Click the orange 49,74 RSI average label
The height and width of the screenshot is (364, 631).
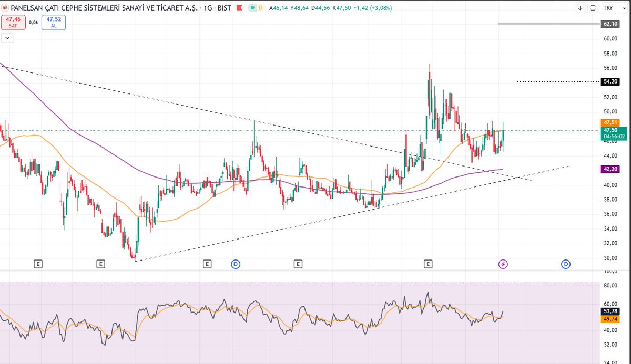click(x=609, y=318)
